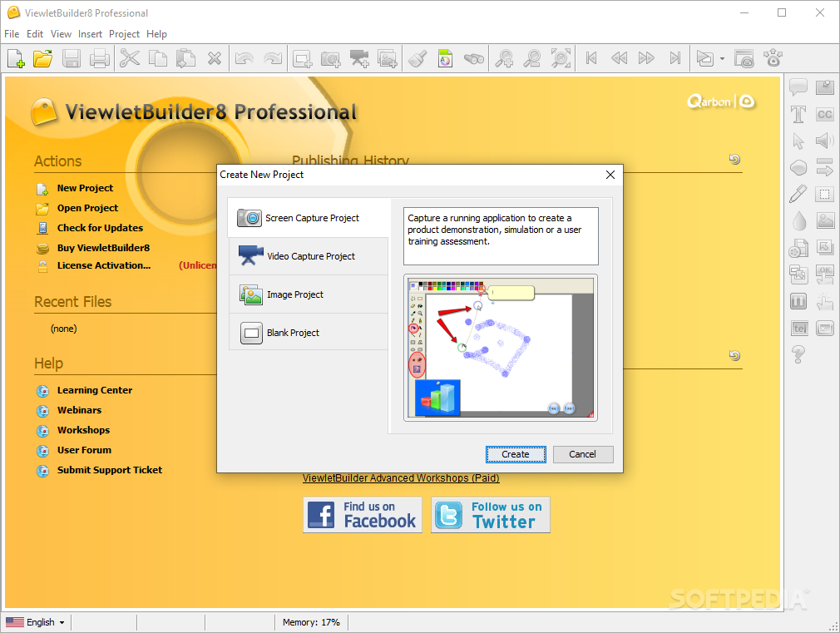Open the Help menu
840x633 pixels.
(x=157, y=34)
